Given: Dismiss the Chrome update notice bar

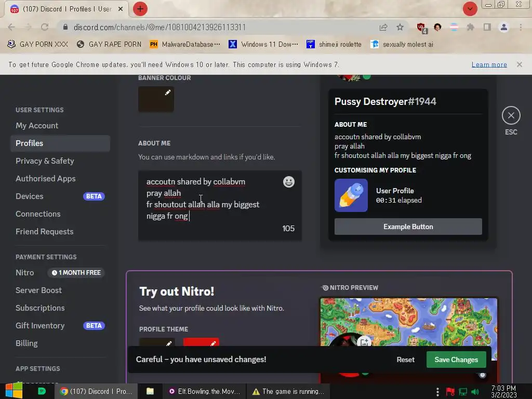Looking at the screenshot, I should point(519,64).
